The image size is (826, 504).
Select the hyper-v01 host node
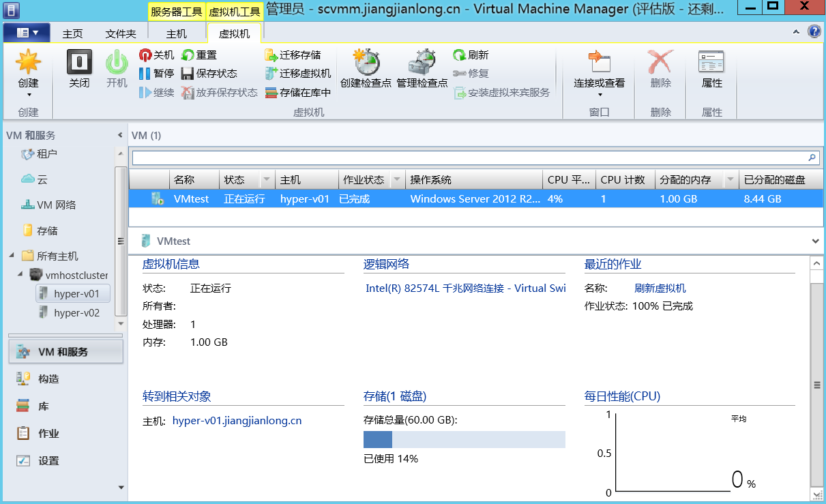(x=72, y=294)
